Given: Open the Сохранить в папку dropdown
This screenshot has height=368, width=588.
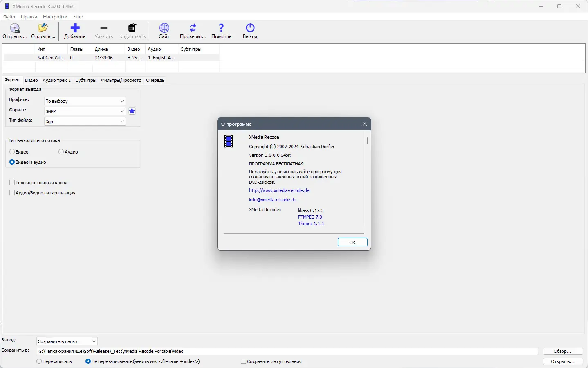Looking at the screenshot, I should [x=67, y=341].
